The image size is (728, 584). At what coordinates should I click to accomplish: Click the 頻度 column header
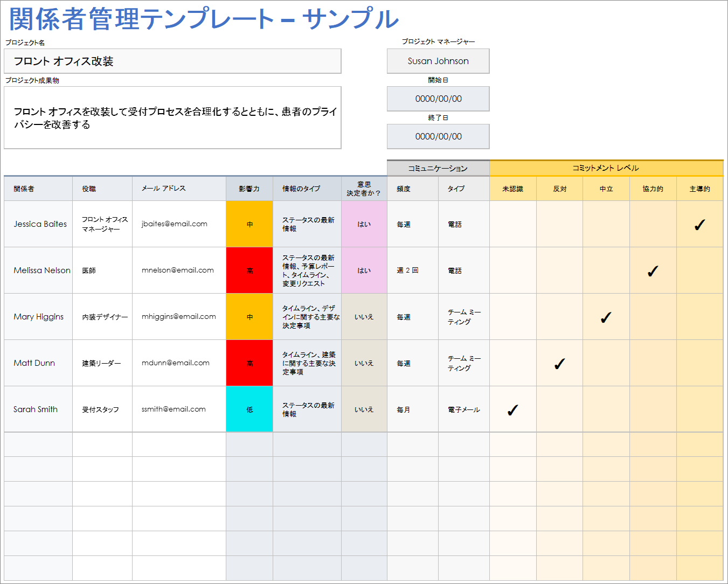pos(413,189)
